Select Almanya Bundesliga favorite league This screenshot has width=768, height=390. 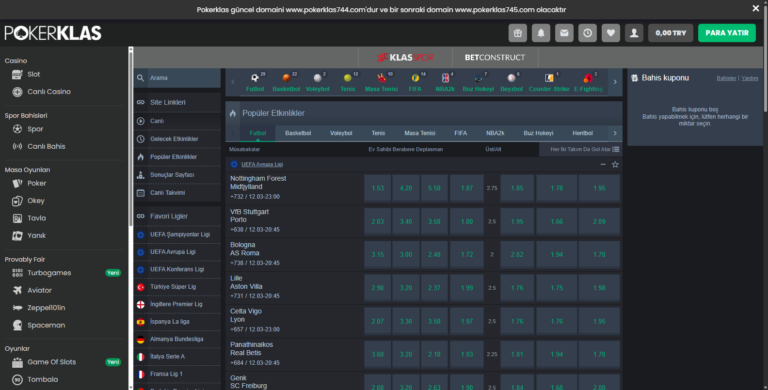177,339
